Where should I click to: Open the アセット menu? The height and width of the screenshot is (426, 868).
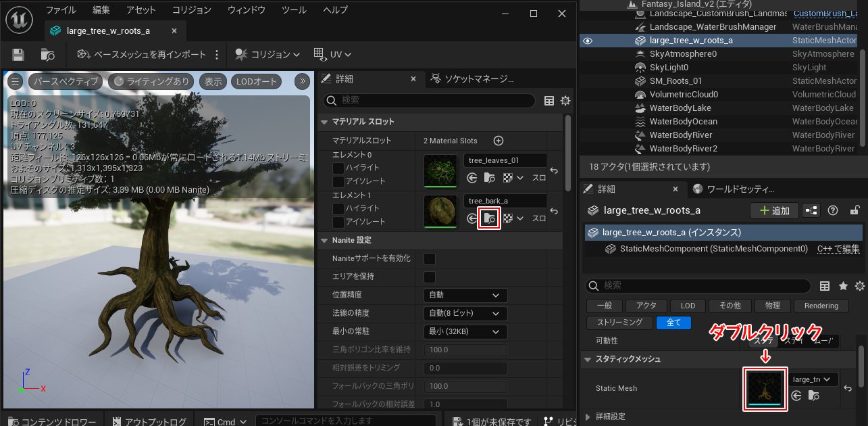tap(141, 10)
